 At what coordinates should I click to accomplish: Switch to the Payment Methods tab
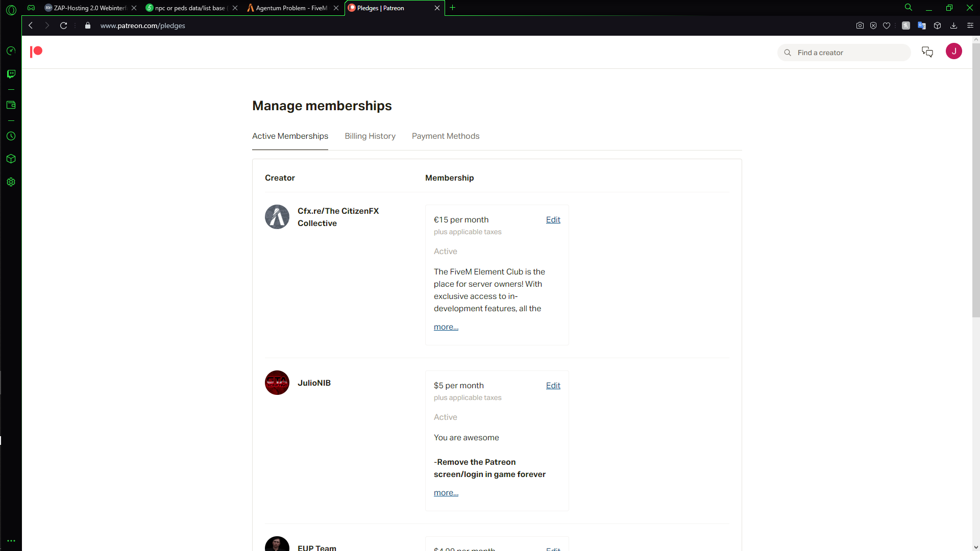445,136
